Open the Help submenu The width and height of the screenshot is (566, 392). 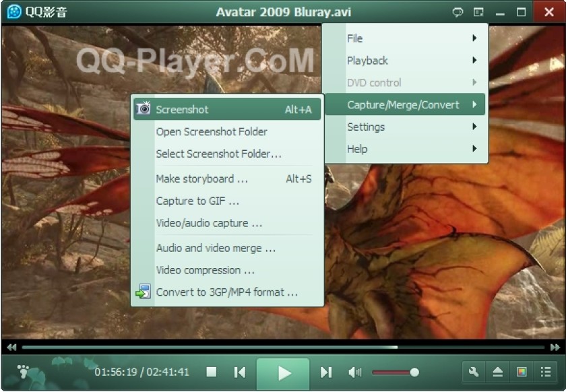click(x=405, y=149)
